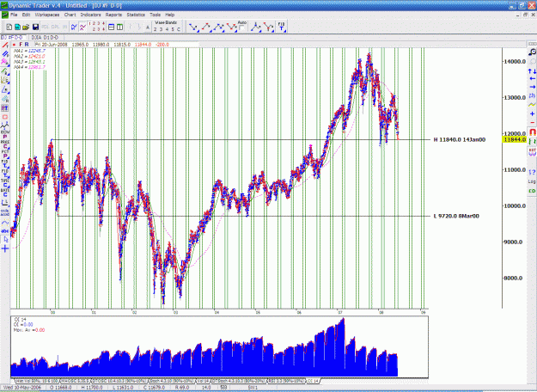Click the new chart document icon

(x=9, y=27)
